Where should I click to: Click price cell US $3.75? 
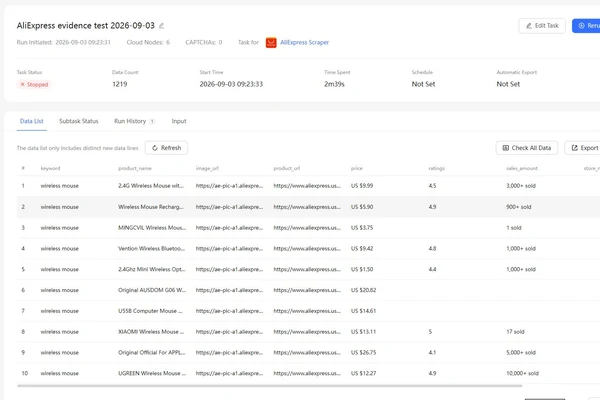click(x=362, y=228)
